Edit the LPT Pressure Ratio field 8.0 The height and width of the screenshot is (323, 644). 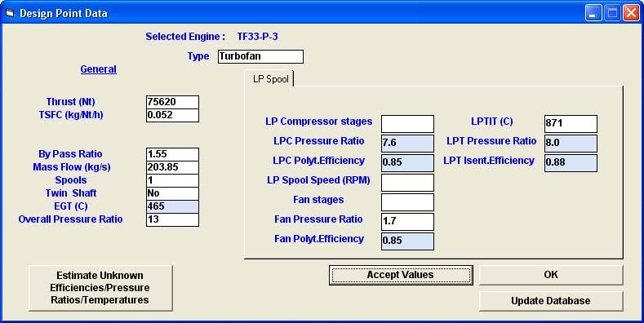(571, 144)
